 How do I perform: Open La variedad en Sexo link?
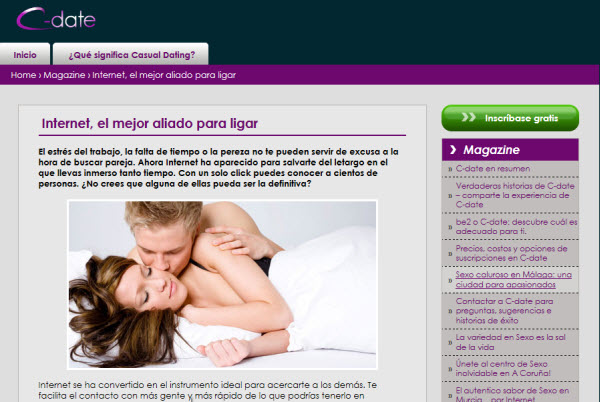510,342
